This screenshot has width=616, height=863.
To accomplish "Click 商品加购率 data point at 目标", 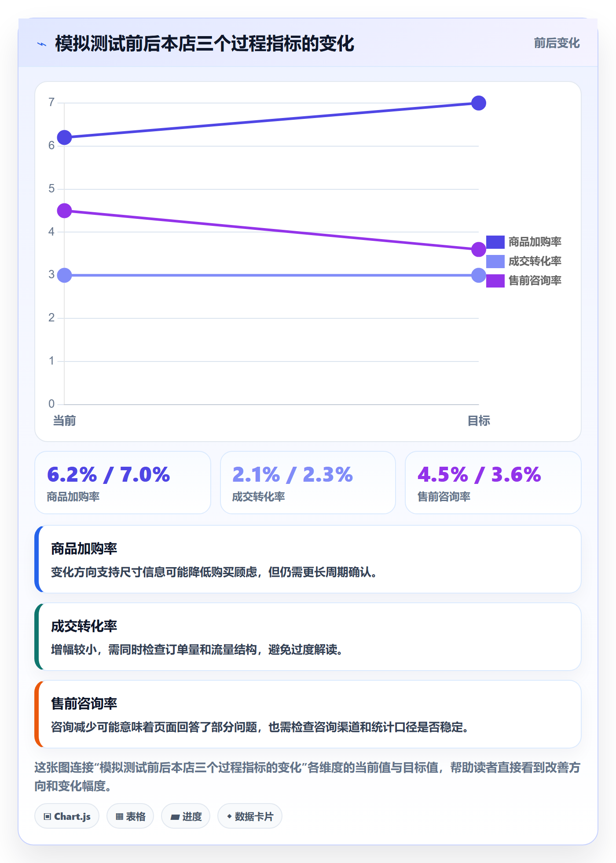I will pyautogui.click(x=478, y=103).
